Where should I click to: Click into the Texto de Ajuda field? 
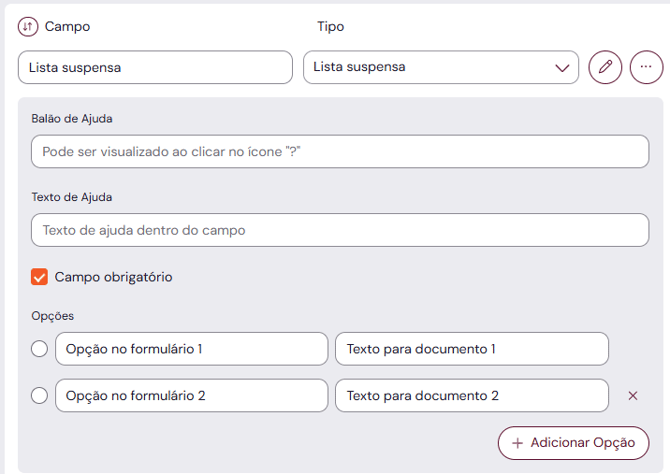[x=340, y=230]
